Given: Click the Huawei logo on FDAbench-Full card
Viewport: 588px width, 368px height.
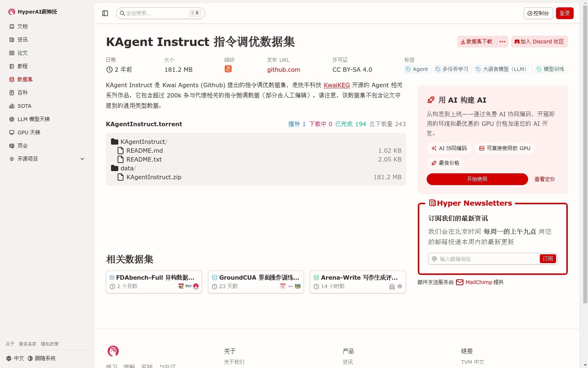Looking at the screenshot, I should [x=196, y=286].
